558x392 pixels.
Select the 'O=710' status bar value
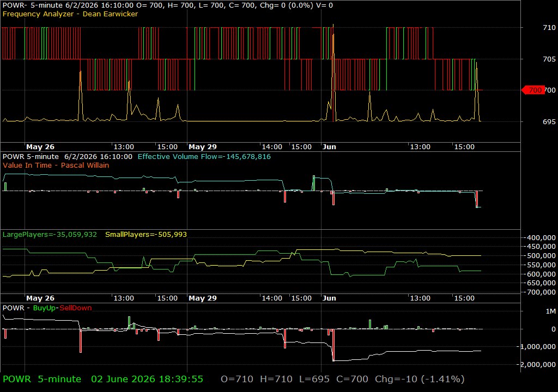coord(237,379)
